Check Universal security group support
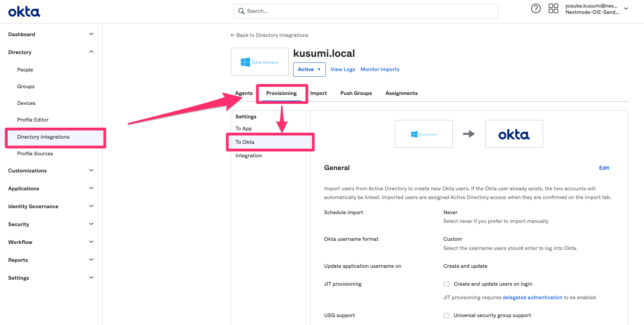Image resolution: width=644 pixels, height=325 pixels. 446,315
